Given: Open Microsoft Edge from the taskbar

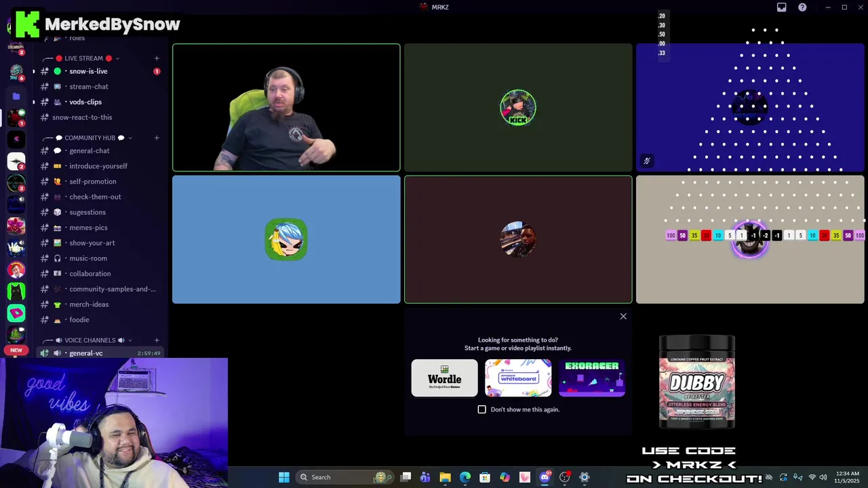Looking at the screenshot, I should pyautogui.click(x=465, y=477).
